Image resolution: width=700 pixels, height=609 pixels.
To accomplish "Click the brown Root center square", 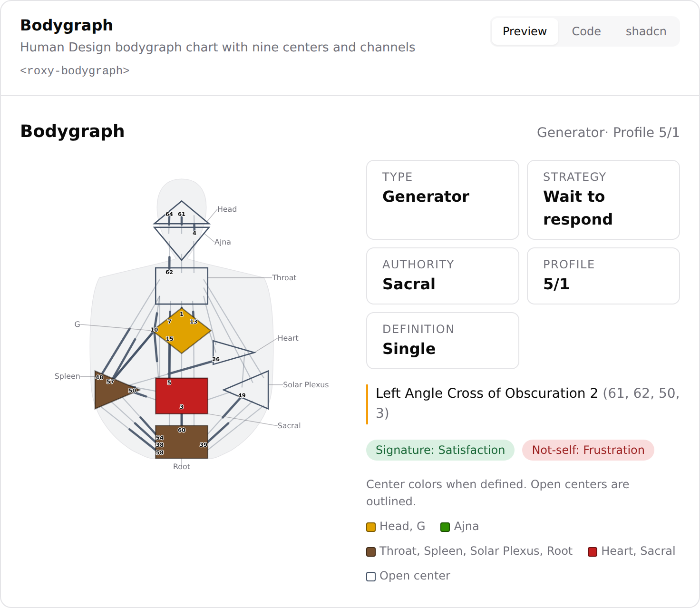I will (182, 442).
